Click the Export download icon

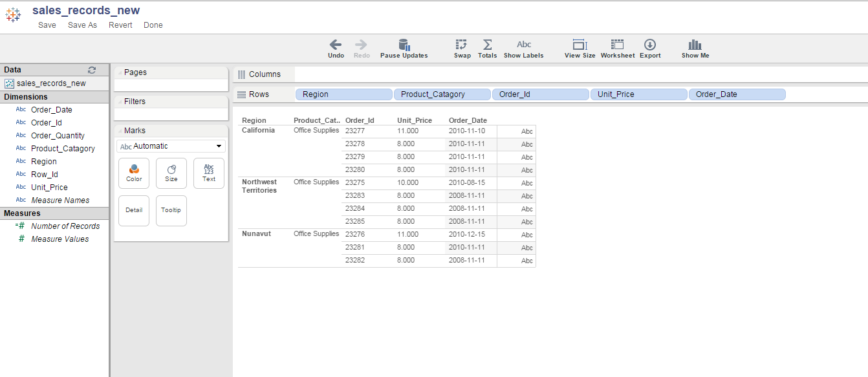click(x=650, y=45)
